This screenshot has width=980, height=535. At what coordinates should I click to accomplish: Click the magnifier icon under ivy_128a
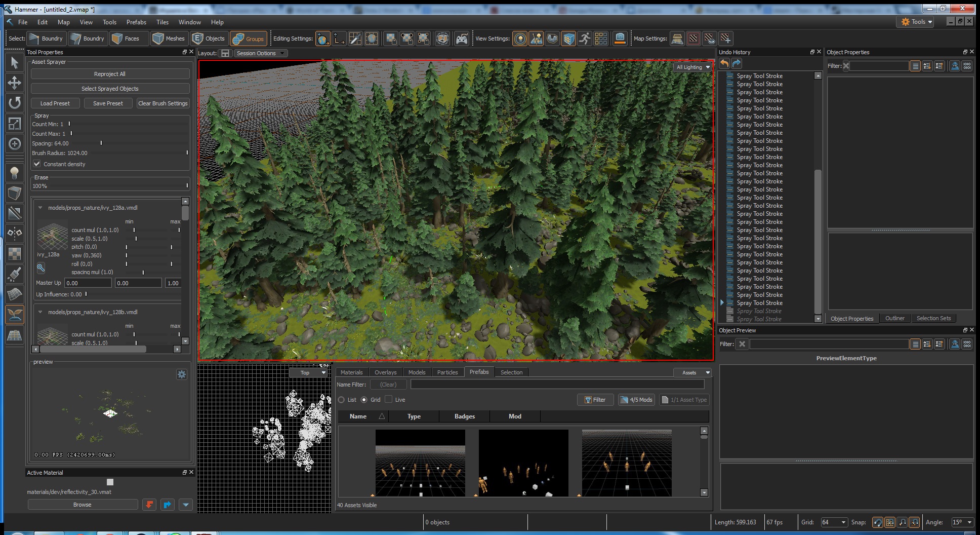41,267
